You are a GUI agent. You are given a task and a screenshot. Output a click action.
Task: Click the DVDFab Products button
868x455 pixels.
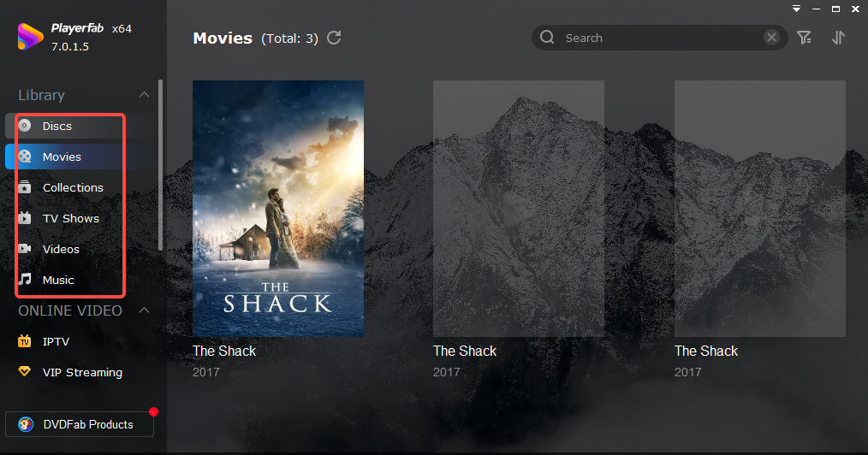point(79,424)
